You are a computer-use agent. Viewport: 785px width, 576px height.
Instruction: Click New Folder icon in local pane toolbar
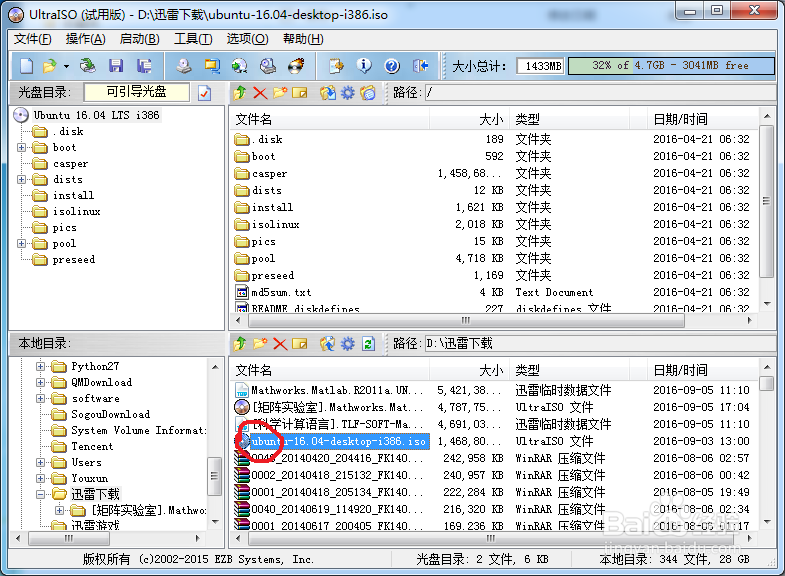[x=260, y=344]
